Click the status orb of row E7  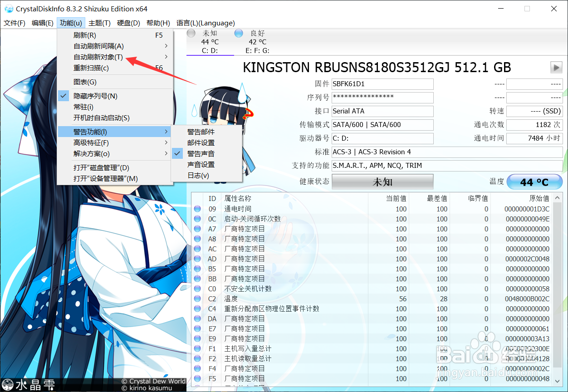point(197,329)
